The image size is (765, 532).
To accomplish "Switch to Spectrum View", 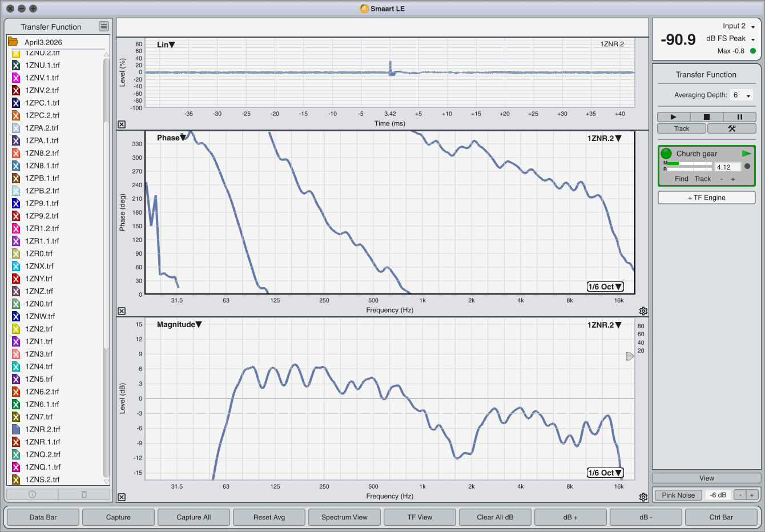I will (x=344, y=517).
